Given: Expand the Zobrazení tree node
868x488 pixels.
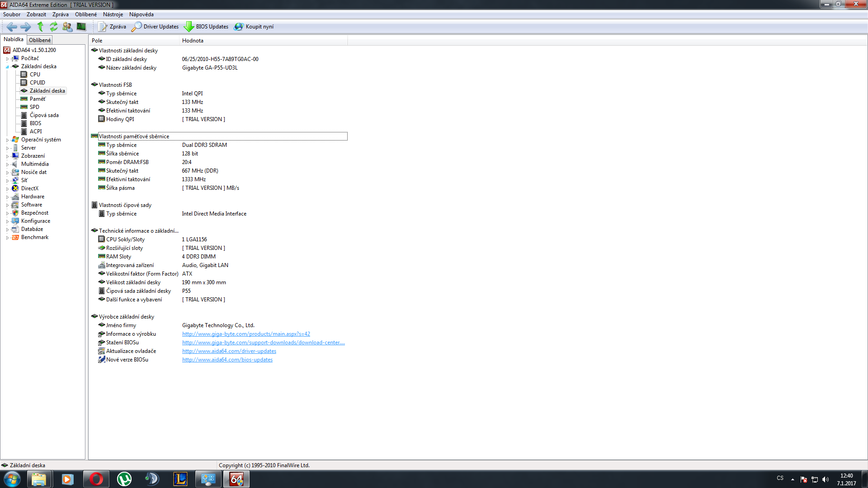Looking at the screenshot, I should pos(7,156).
